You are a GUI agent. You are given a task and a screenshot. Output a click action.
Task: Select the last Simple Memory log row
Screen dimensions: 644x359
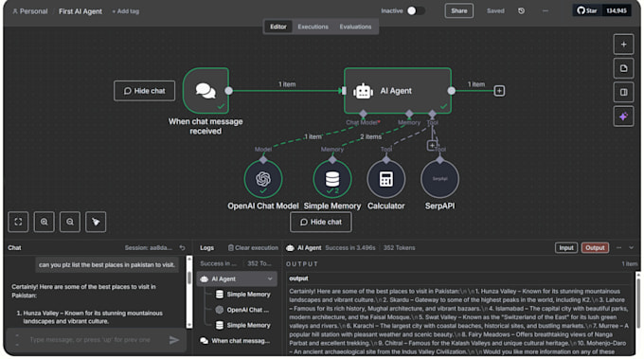(242, 325)
